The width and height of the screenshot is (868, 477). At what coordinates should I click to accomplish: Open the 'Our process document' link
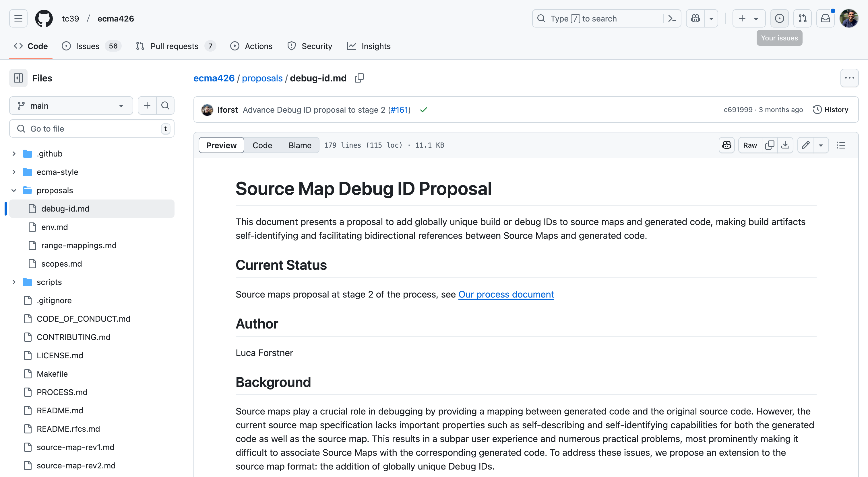point(506,294)
